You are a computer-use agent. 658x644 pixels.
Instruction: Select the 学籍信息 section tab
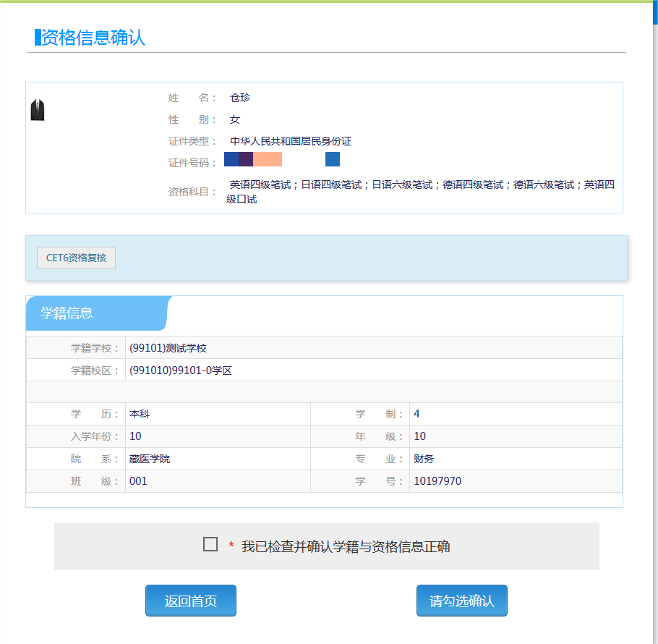pyautogui.click(x=67, y=313)
